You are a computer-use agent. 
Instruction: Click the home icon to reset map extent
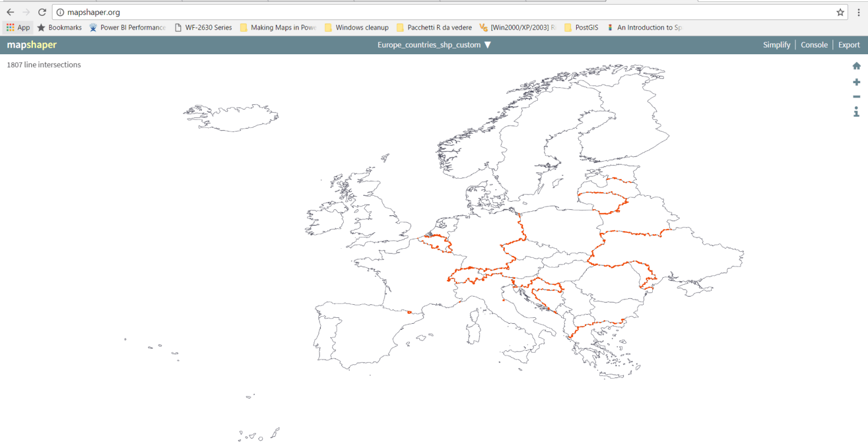click(x=856, y=65)
